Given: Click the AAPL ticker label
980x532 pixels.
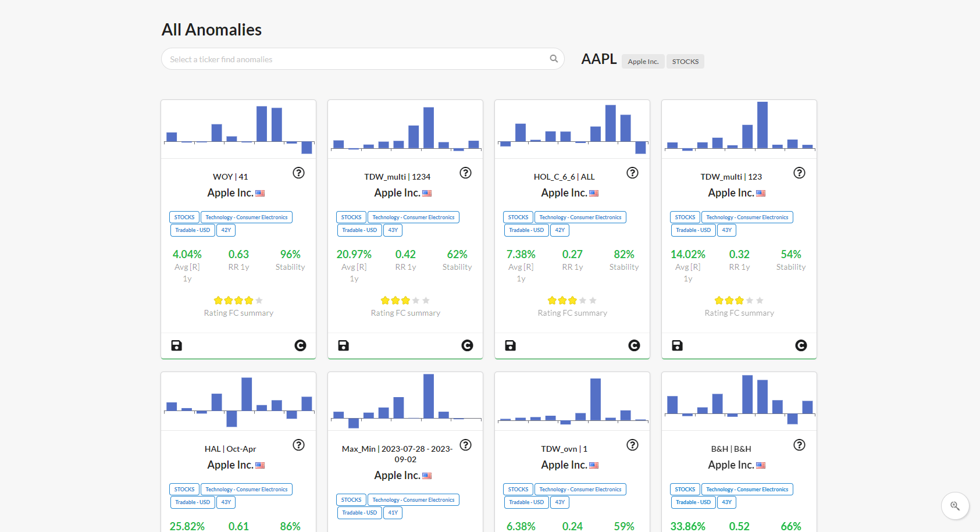Looking at the screenshot, I should click(599, 59).
